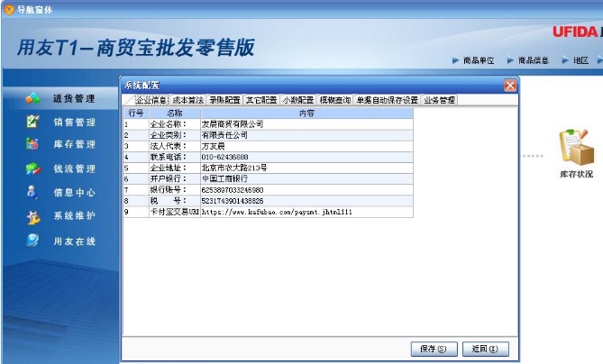Click the 名称 column header
This screenshot has width=603, height=364.
pyautogui.click(x=175, y=113)
